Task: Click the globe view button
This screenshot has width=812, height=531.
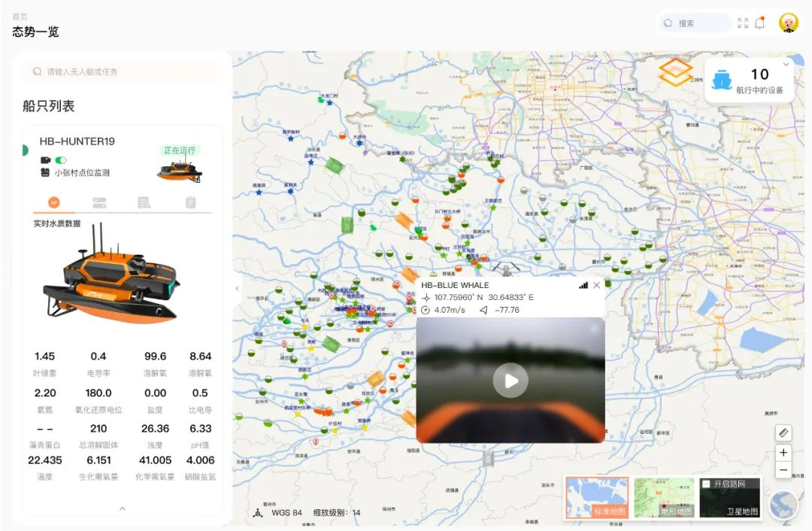Action: [784, 505]
